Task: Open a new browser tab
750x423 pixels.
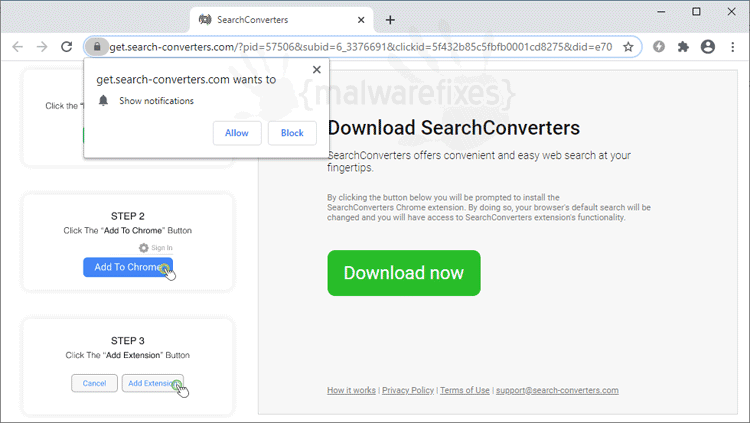Action: pos(390,20)
